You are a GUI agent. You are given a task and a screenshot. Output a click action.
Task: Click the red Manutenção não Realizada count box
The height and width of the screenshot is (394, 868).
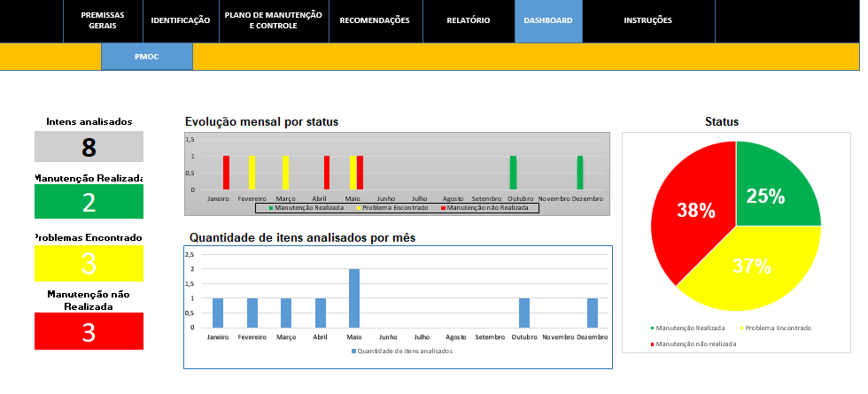[x=89, y=331]
